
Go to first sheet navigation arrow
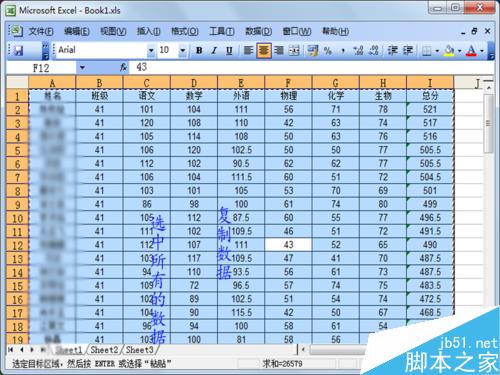[11, 350]
